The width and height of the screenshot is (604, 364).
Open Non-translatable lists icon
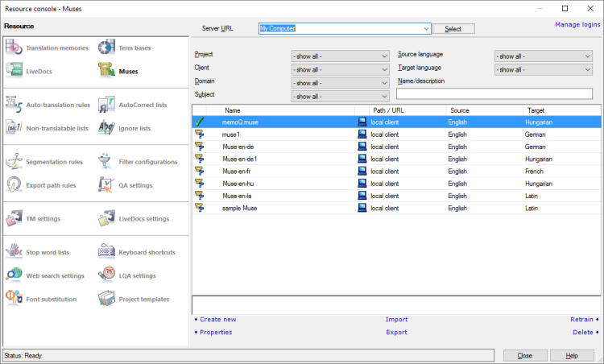pyautogui.click(x=14, y=128)
